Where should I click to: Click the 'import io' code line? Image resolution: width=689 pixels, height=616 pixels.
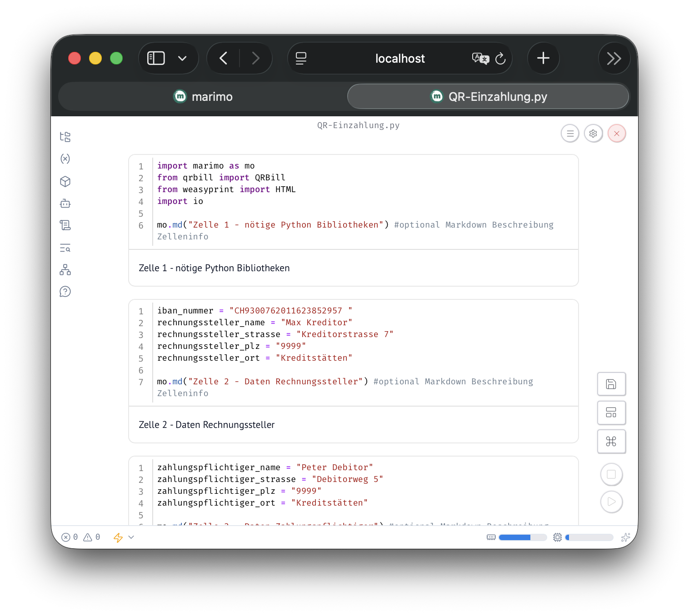click(x=180, y=201)
